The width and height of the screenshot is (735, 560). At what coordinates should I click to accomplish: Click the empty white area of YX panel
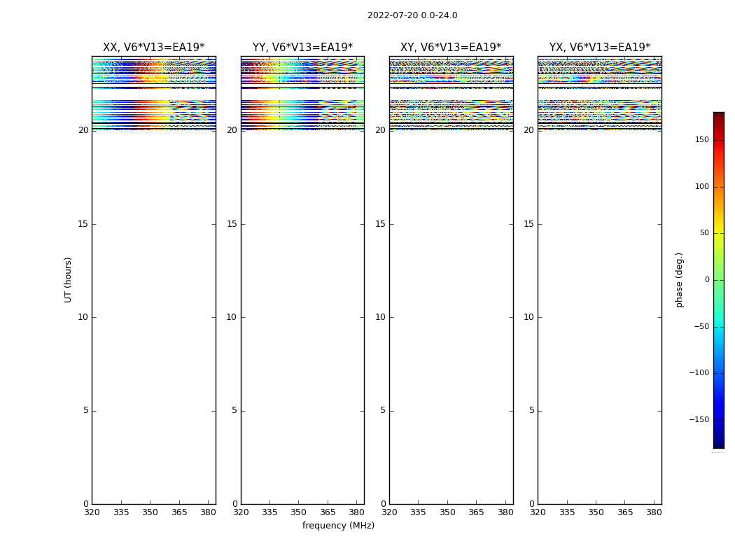(599, 315)
